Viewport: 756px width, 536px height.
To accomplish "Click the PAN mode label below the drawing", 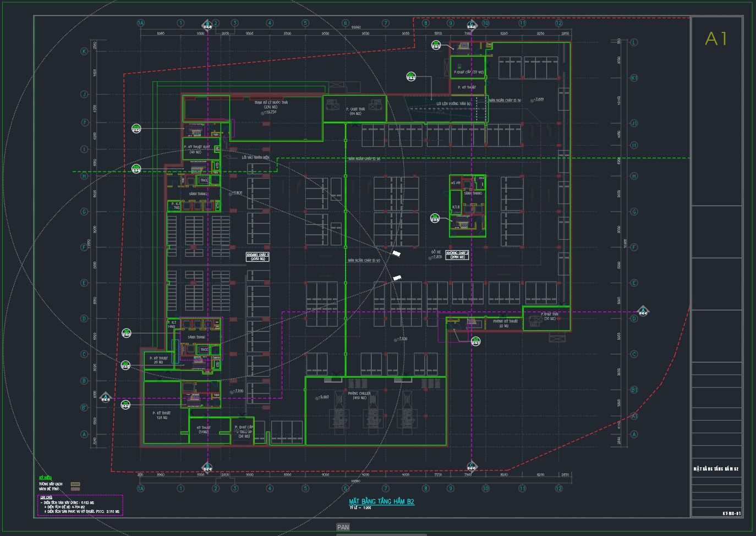I will 343,527.
